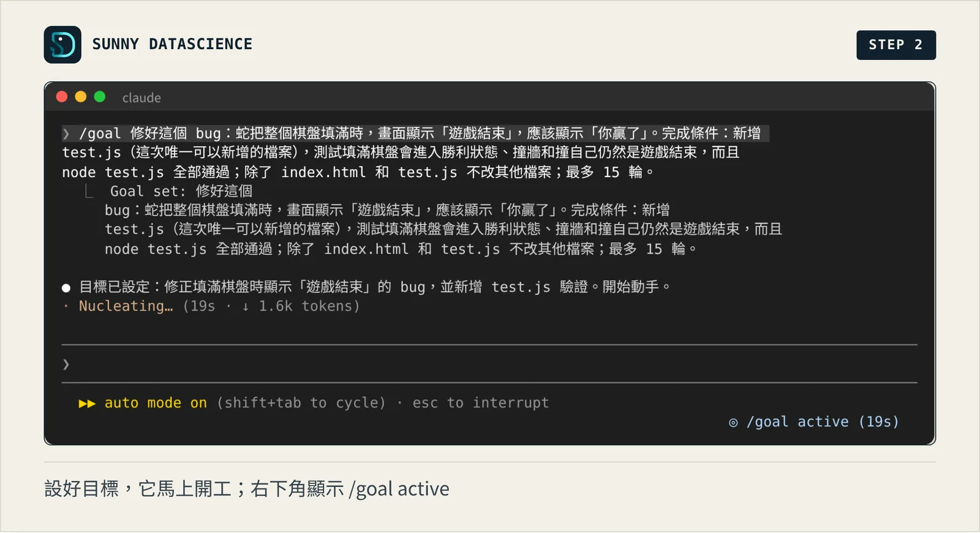Image resolution: width=980 pixels, height=533 pixels.
Task: Click the yellow minimize window dot
Action: [x=81, y=97]
